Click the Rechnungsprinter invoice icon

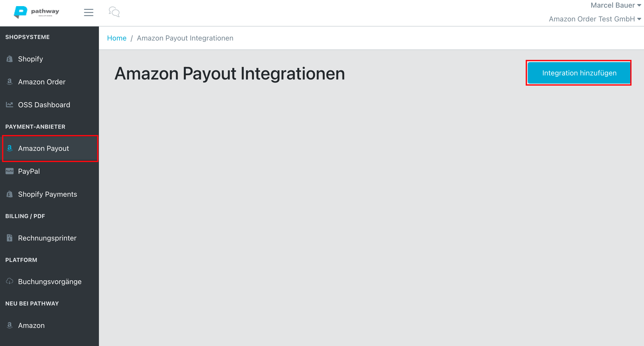[x=9, y=238]
